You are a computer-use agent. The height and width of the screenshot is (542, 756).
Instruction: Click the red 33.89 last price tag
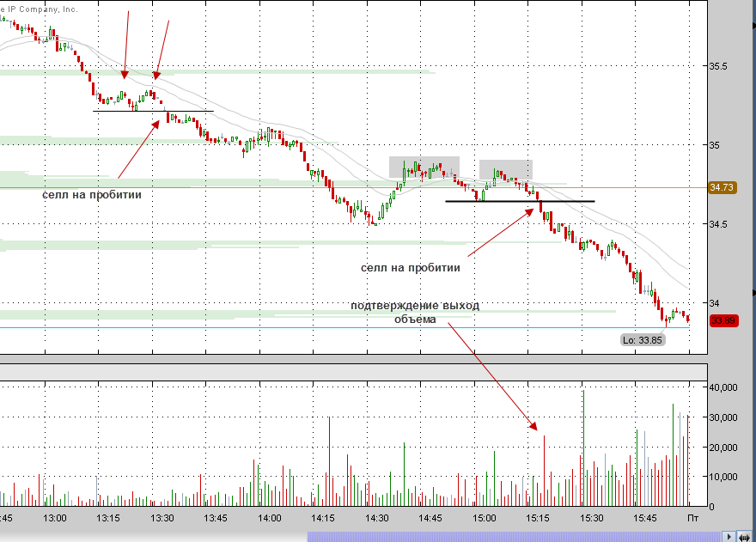click(x=723, y=320)
